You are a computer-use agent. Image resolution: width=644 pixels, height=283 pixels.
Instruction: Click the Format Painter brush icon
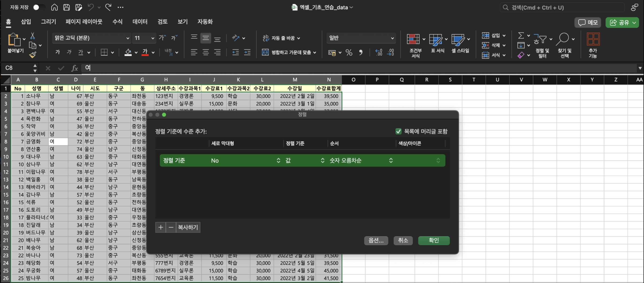(x=33, y=54)
